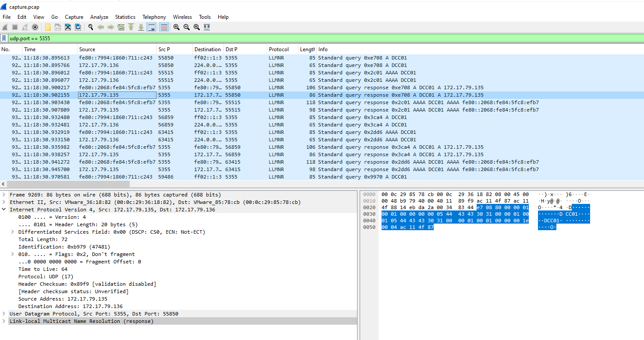Toggle packet colorization
The width and height of the screenshot is (644, 340).
164,27
